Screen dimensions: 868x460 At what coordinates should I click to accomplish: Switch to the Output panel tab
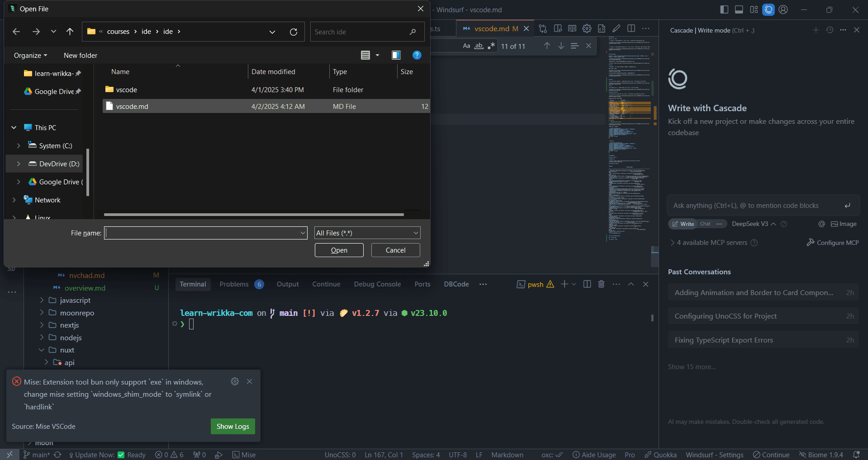click(288, 284)
